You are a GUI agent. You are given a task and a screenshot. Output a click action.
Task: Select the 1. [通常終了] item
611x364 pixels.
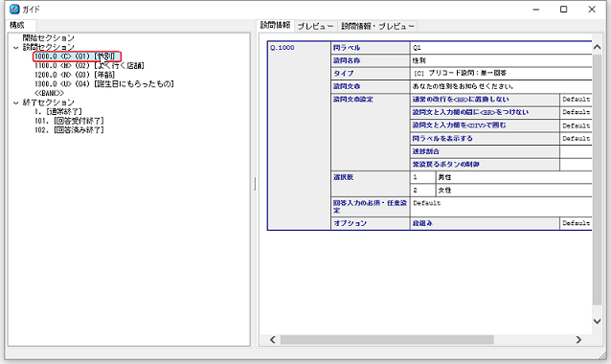pos(58,111)
